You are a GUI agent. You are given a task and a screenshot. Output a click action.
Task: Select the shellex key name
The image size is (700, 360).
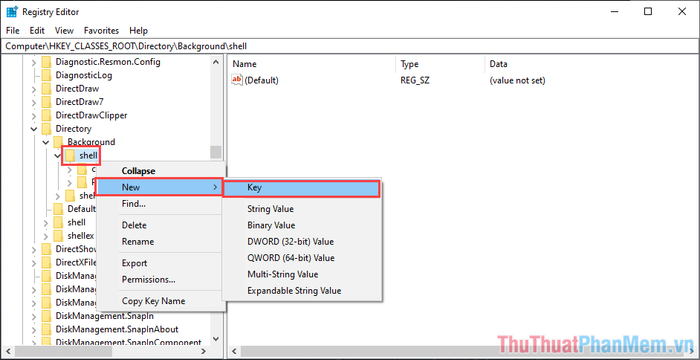point(81,235)
